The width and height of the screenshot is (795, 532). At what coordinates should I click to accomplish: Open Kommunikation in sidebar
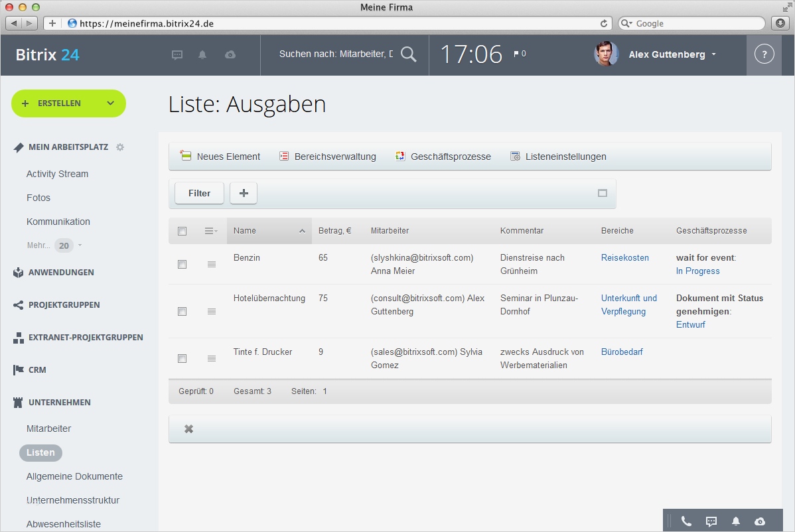tap(58, 222)
